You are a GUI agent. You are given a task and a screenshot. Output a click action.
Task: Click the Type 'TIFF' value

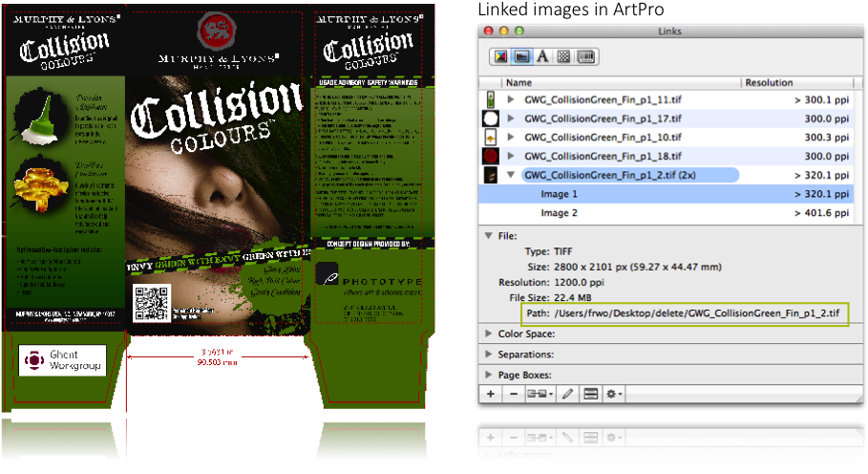click(563, 251)
